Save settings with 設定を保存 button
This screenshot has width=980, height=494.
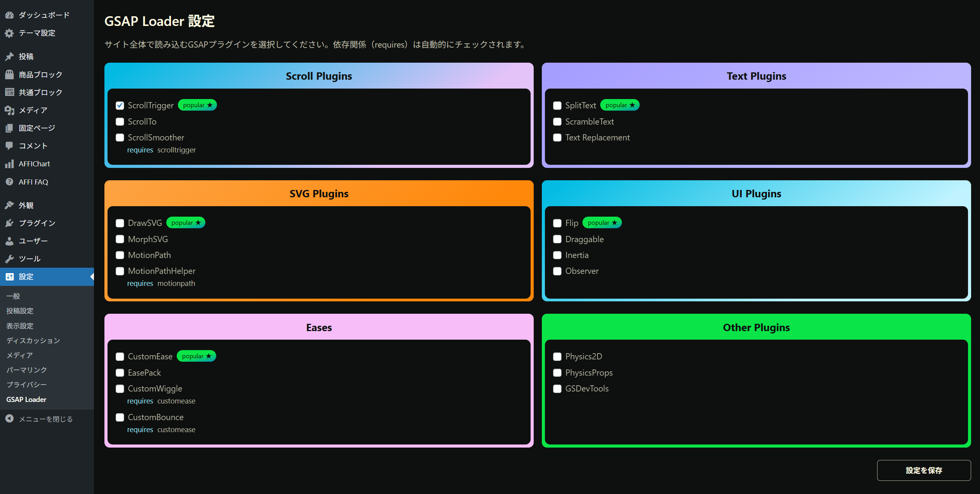tap(924, 470)
